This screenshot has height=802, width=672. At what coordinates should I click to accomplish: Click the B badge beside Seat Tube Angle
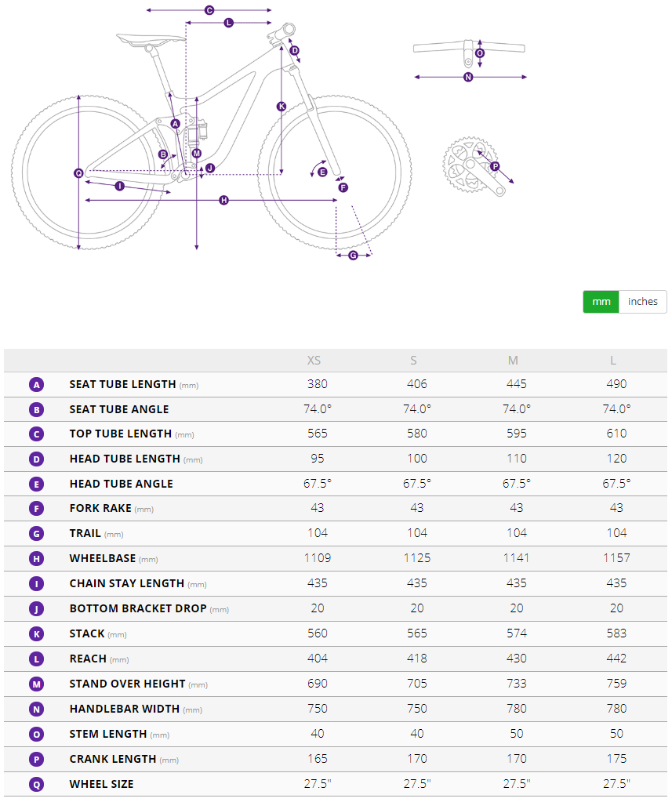(37, 409)
